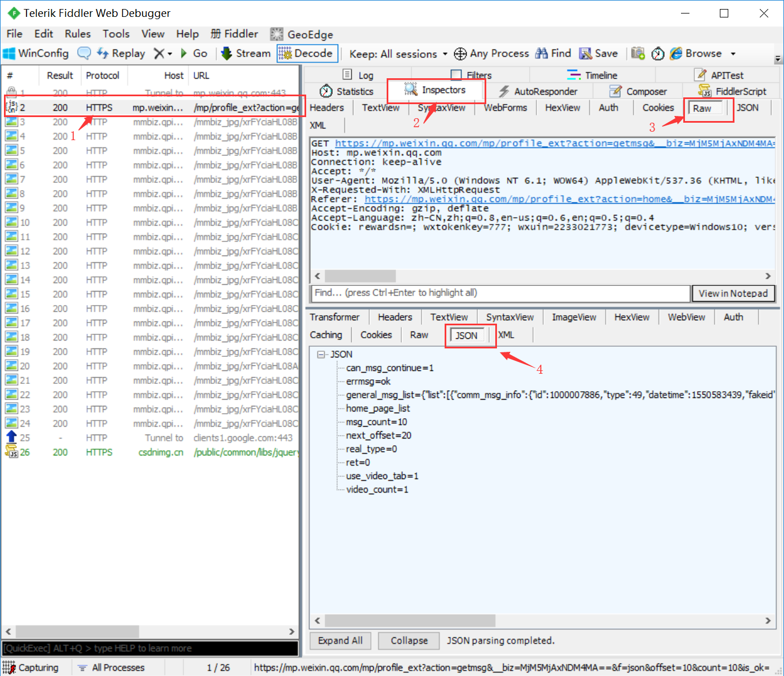The height and width of the screenshot is (676, 784).
Task: Open the Keep: All sessions dropdown
Action: [x=398, y=54]
